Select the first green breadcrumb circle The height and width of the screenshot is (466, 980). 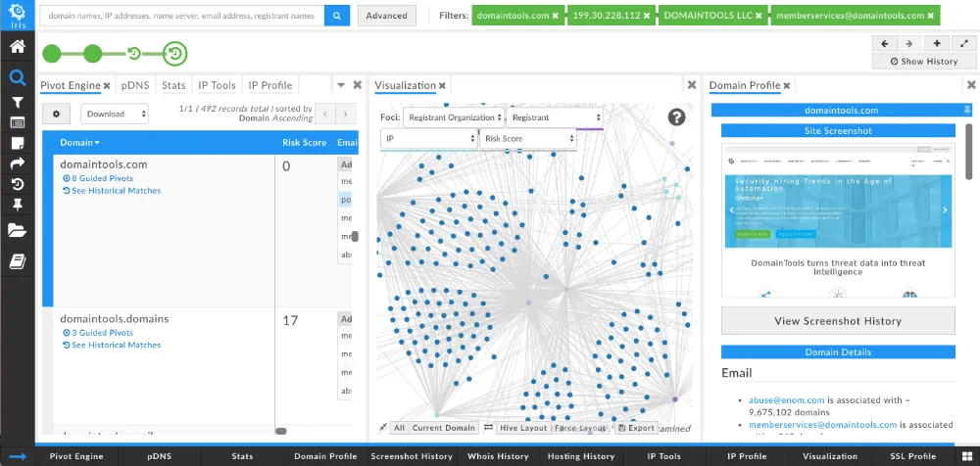pos(52,54)
